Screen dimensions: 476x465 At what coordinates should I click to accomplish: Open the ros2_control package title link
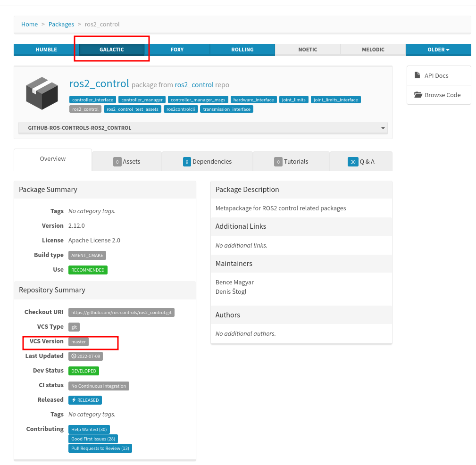click(x=99, y=83)
